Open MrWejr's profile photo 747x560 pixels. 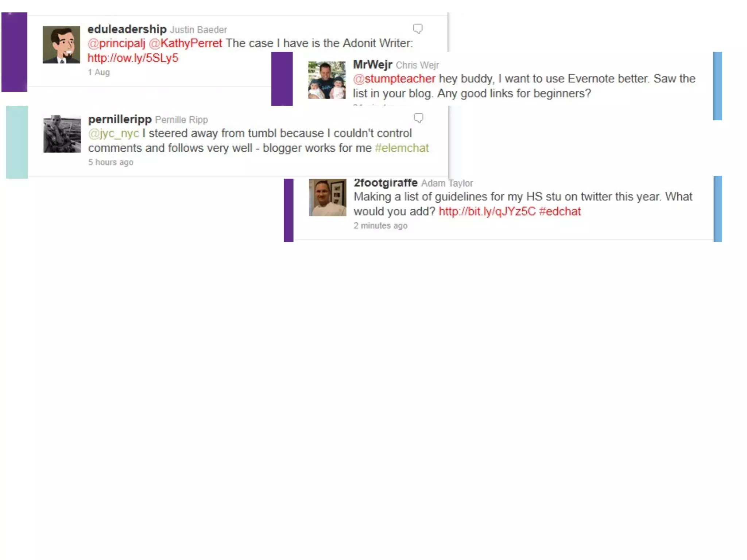(327, 80)
